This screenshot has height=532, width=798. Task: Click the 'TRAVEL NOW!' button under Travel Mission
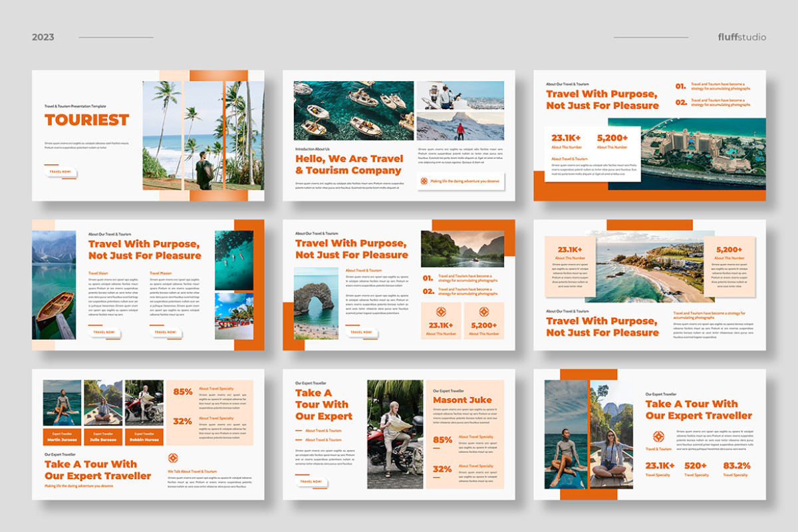[x=166, y=332]
